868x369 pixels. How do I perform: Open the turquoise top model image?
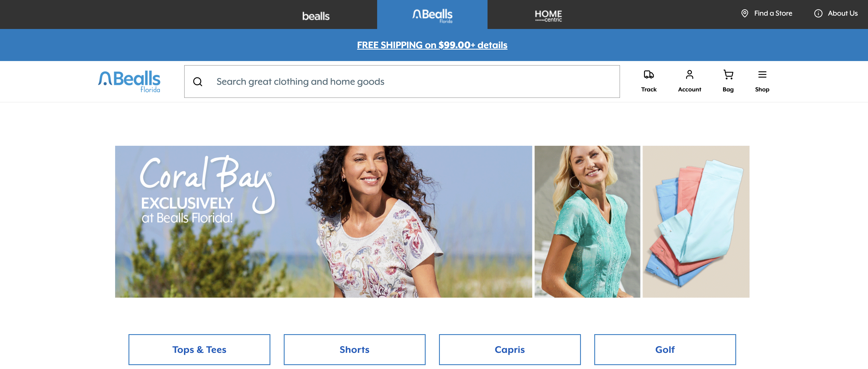click(587, 221)
